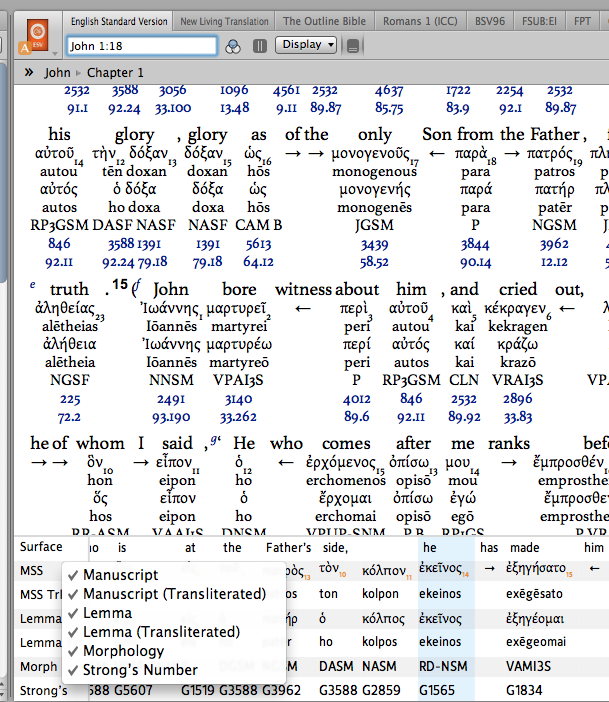Click exēgeomai transliterated lemma
This screenshot has width=609, height=702.
[x=536, y=642]
